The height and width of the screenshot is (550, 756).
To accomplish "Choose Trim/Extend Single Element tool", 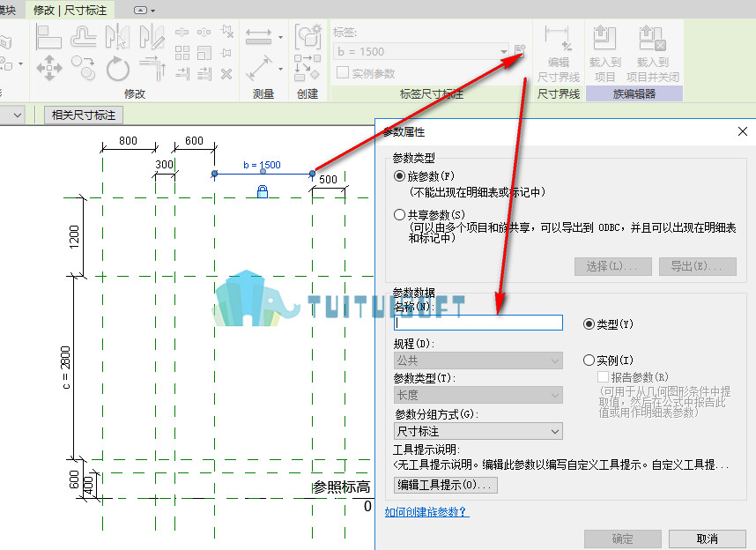I will [182, 74].
